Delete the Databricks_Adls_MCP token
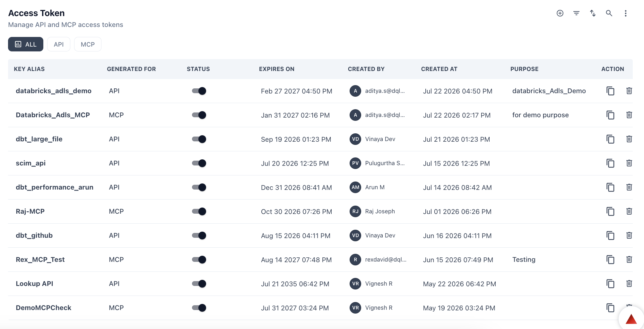 [x=629, y=115]
